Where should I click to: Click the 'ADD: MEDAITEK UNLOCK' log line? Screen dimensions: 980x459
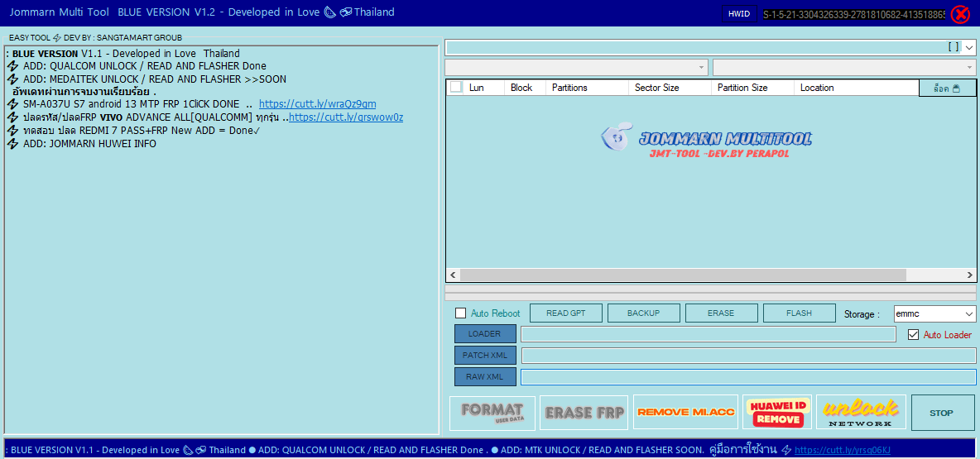click(155, 79)
